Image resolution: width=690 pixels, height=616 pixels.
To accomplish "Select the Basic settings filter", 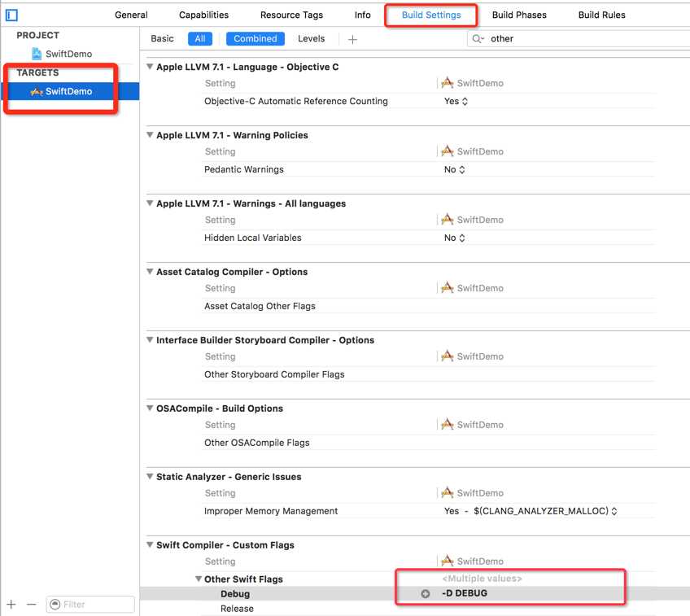I will tap(162, 39).
